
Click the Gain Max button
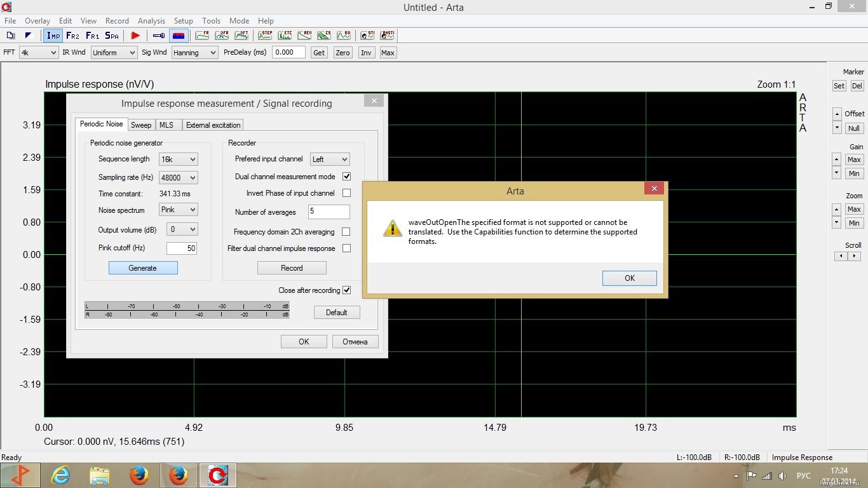coord(854,159)
